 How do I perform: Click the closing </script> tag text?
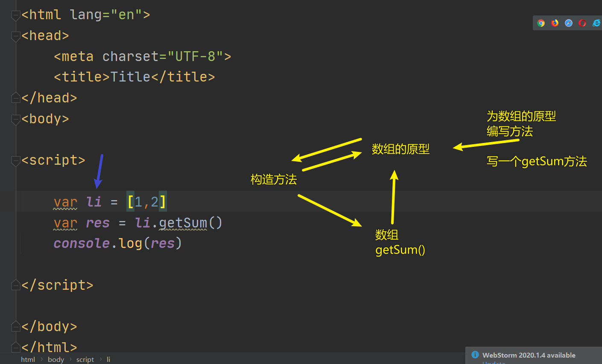[x=57, y=285]
